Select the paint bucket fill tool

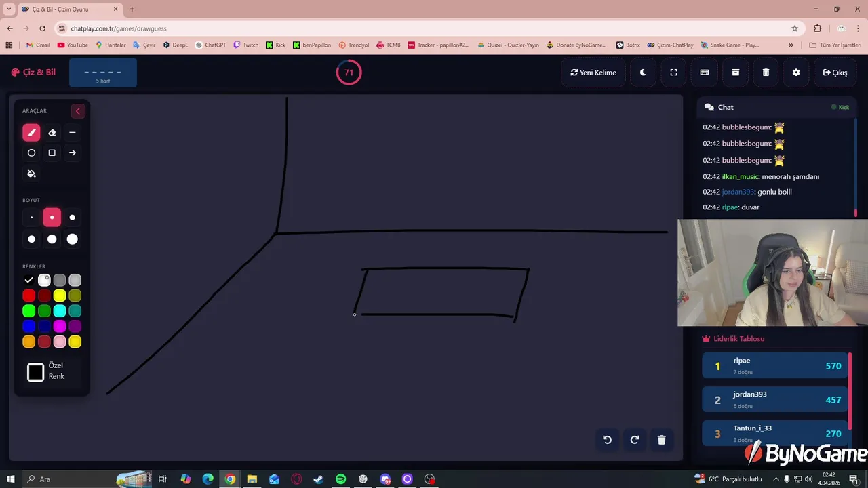(x=31, y=174)
